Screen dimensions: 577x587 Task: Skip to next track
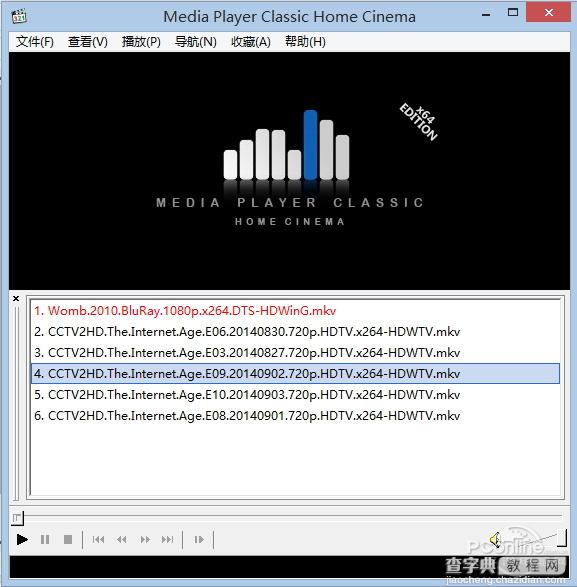pyautogui.click(x=167, y=539)
